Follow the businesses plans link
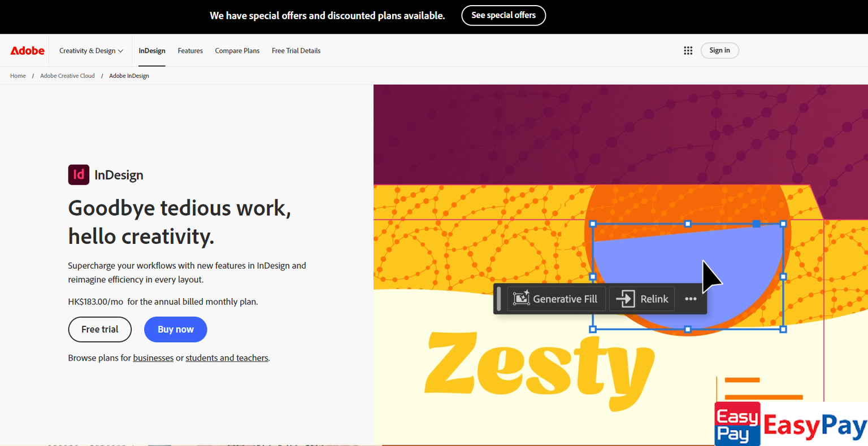 click(x=153, y=358)
